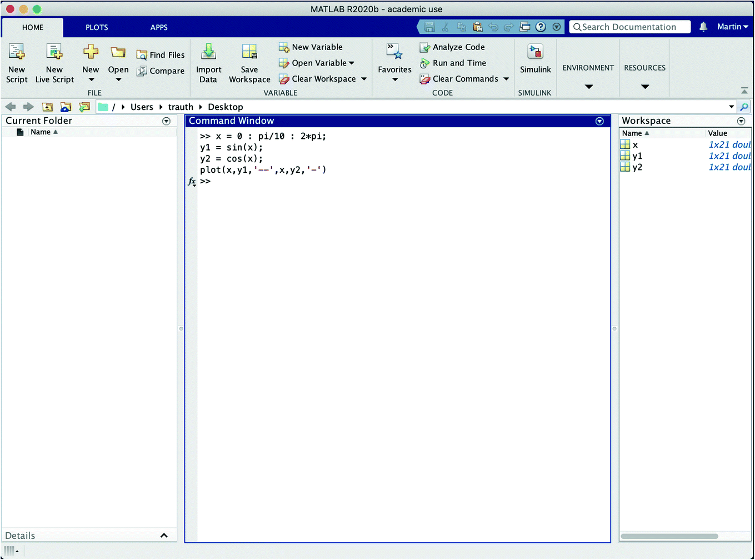Expand the Clear Workspace dropdown arrow

pos(364,79)
